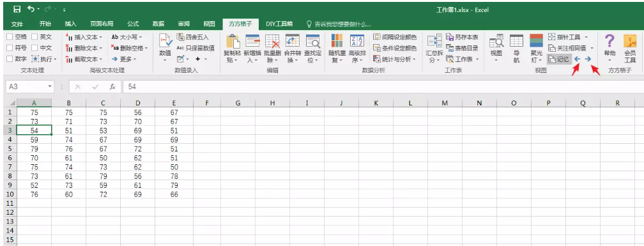Switch to the 数据 tab
644x246 pixels.
pos(158,24)
